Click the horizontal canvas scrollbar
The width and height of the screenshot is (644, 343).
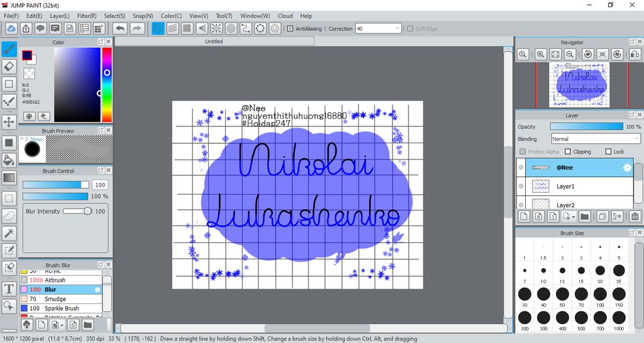pos(317,328)
